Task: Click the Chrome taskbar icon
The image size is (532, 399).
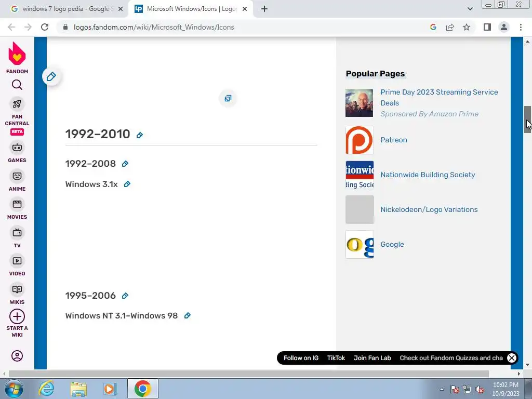Action: coord(143,389)
